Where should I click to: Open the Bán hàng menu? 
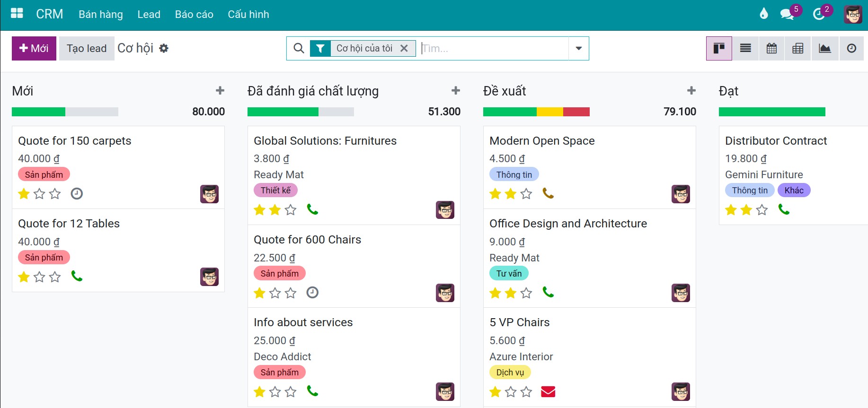(x=101, y=14)
